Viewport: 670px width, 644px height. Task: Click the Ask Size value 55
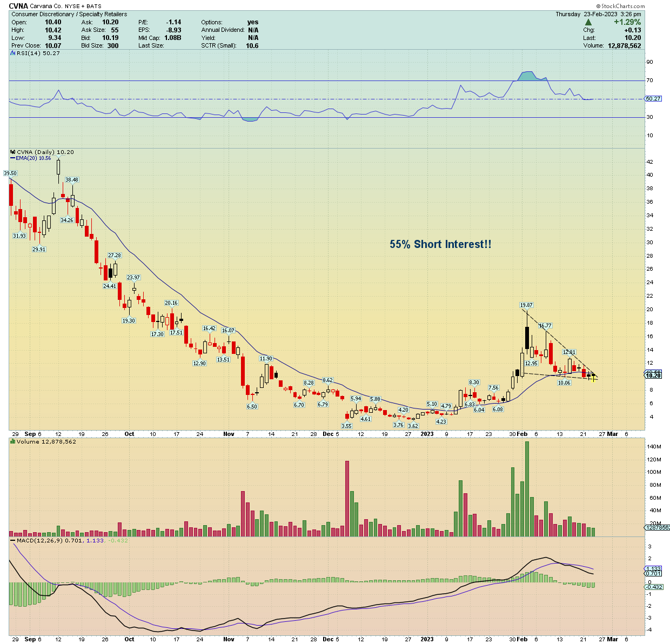click(x=115, y=30)
